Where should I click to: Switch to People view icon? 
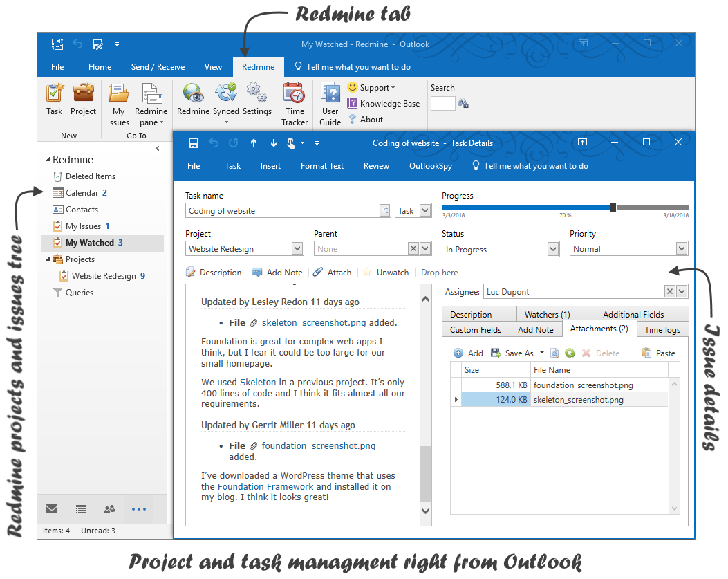click(109, 509)
